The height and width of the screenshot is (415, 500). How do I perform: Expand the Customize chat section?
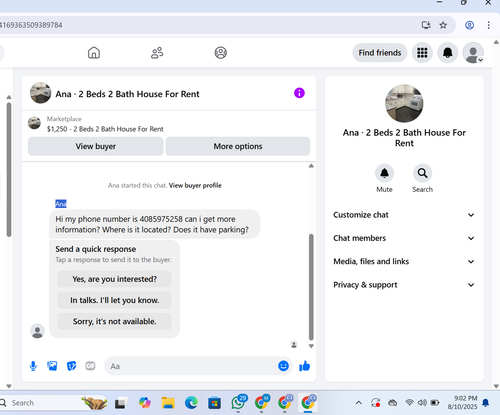[404, 215]
